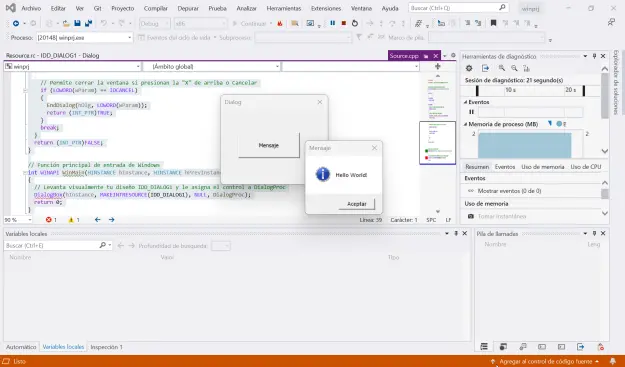Open the Herramientas de diagnóstico window options arrow
The height and width of the screenshot is (367, 625).
pyautogui.click(x=585, y=56)
